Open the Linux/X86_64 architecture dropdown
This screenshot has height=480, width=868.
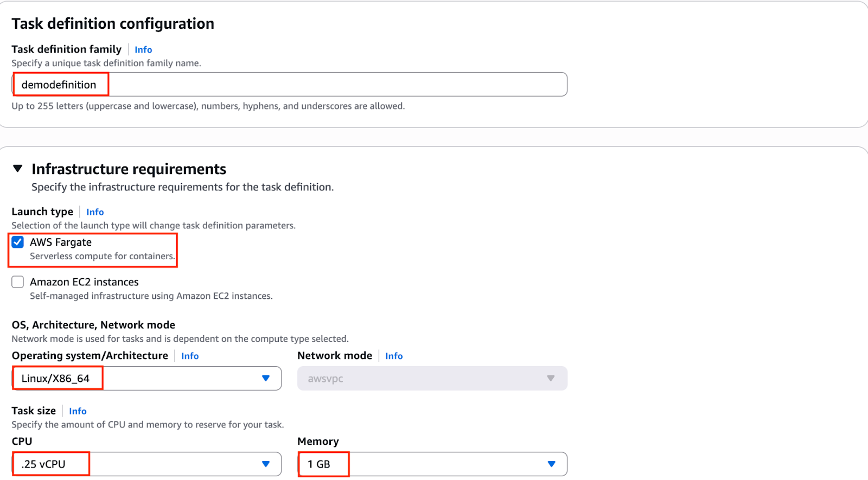pos(146,379)
